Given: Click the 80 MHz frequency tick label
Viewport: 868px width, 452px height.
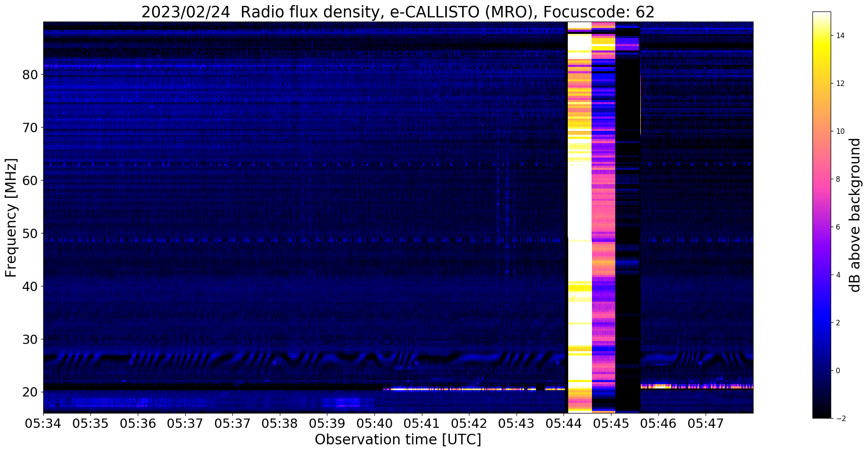Looking at the screenshot, I should click(30, 75).
